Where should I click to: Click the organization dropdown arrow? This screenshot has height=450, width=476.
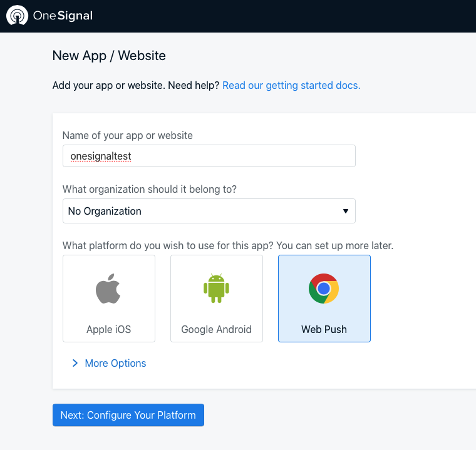(x=345, y=211)
